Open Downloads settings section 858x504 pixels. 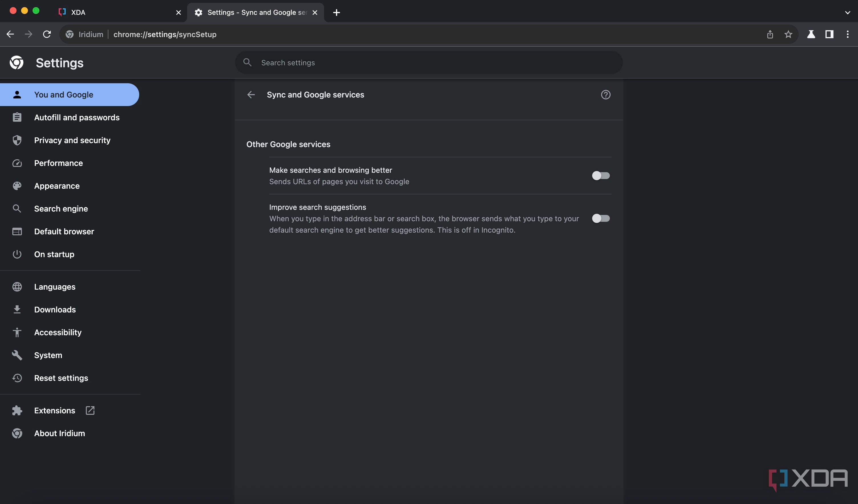click(x=70, y=310)
